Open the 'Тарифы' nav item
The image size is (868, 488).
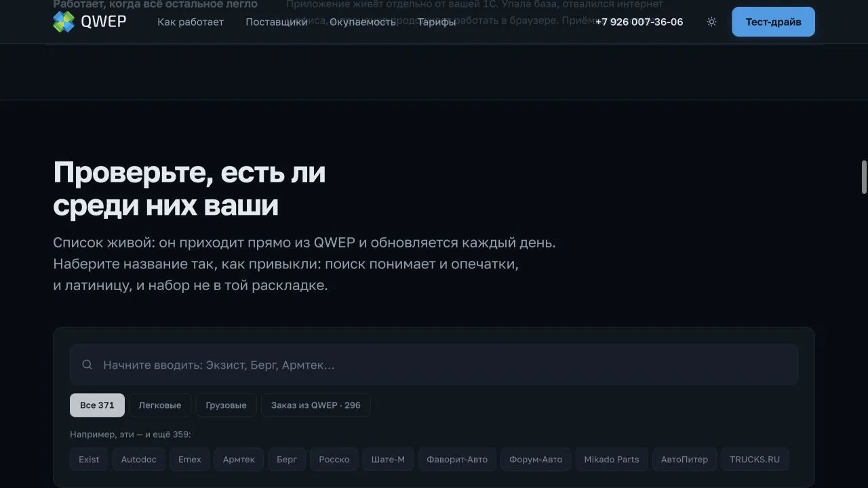[x=437, y=22]
